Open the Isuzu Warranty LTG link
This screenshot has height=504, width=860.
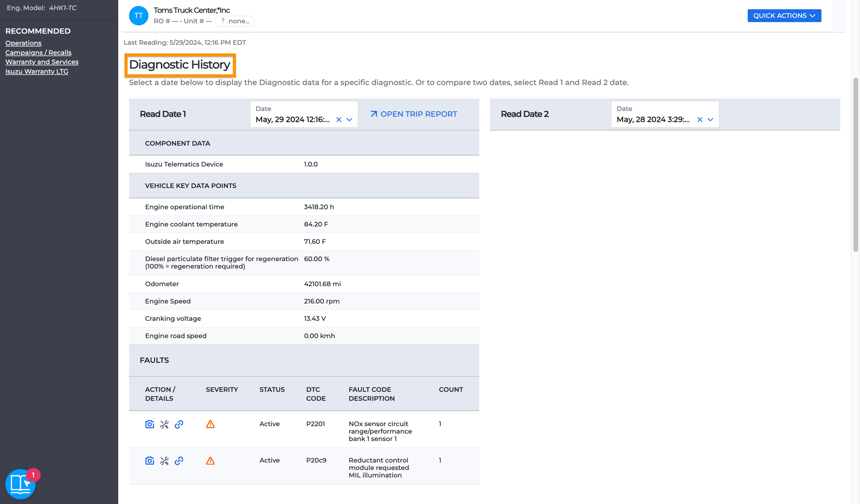click(x=37, y=71)
